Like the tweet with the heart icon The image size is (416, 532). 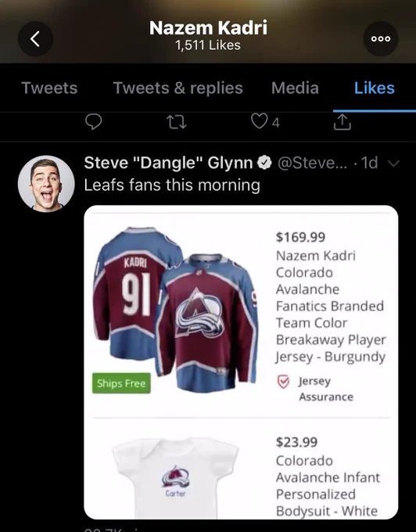[259, 121]
